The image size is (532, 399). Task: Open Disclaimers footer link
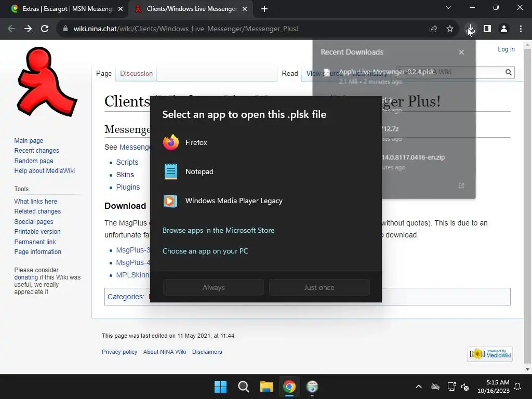click(207, 352)
